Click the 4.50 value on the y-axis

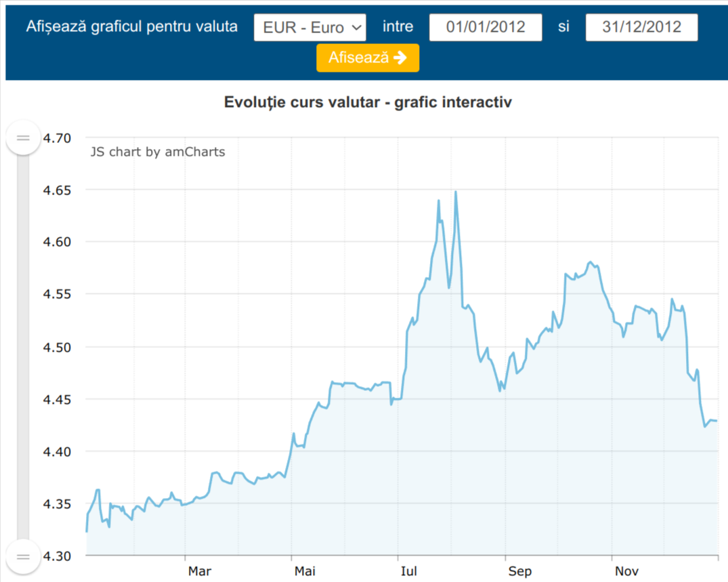[x=57, y=347]
